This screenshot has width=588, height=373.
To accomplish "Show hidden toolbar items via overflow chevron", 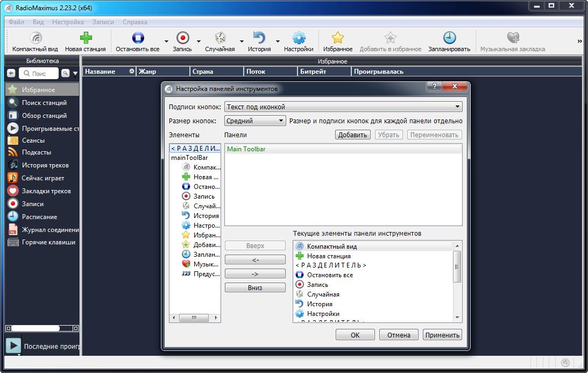I will pos(579,41).
